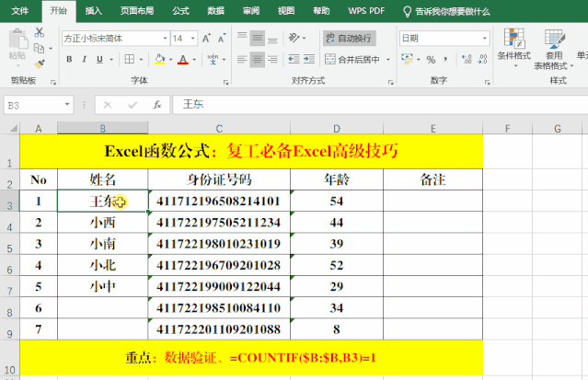Toggle middle vertical alignment
This screenshot has height=380, width=588.
[x=258, y=38]
